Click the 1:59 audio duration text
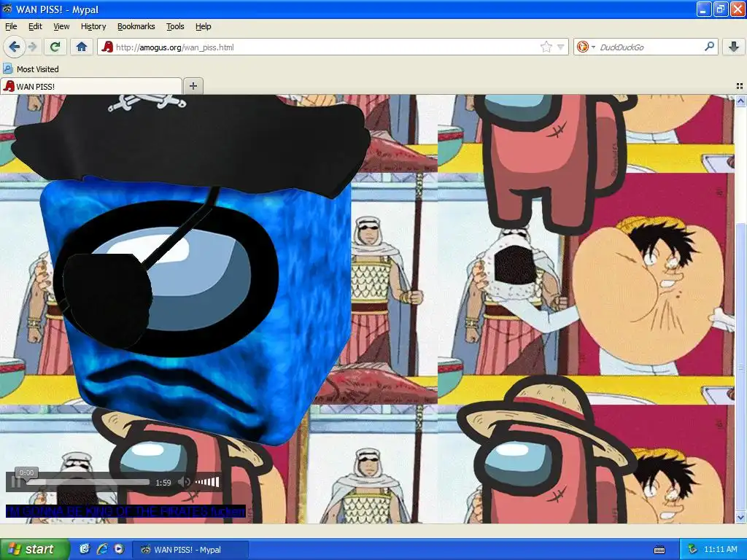This screenshot has height=560, width=747. 163,483
